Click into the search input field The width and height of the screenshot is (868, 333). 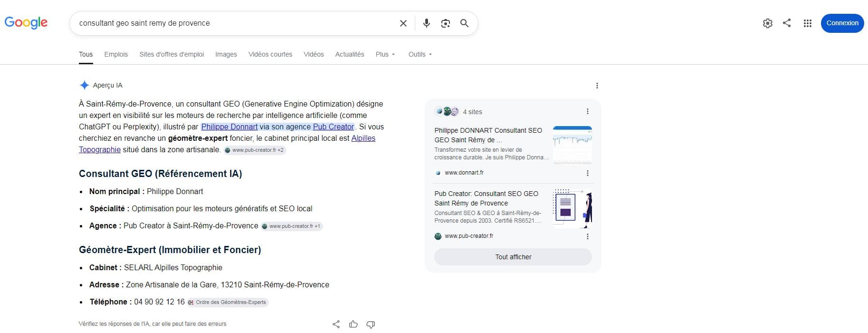(235, 23)
